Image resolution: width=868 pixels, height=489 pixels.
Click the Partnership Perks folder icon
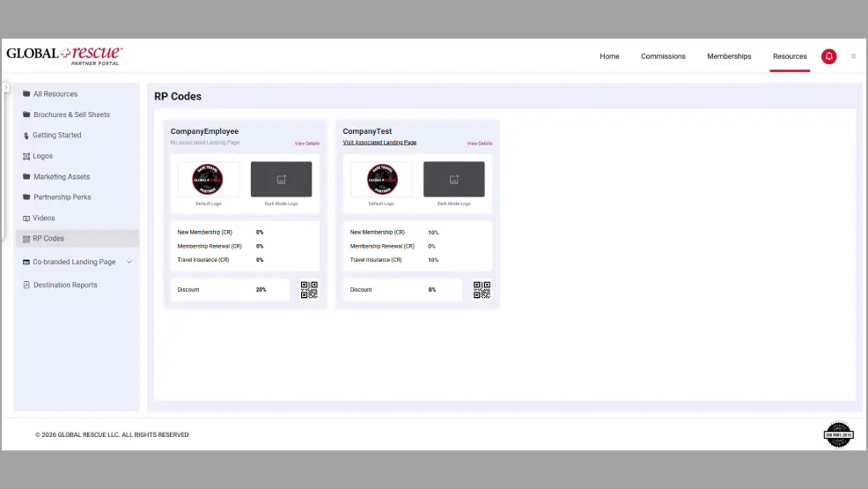pos(26,196)
